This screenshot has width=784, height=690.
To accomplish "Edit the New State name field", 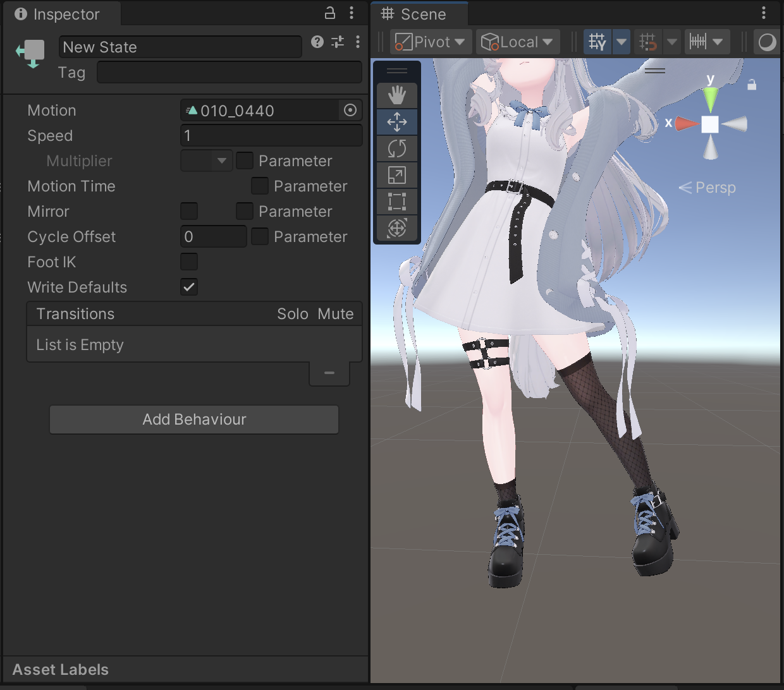I will (180, 47).
